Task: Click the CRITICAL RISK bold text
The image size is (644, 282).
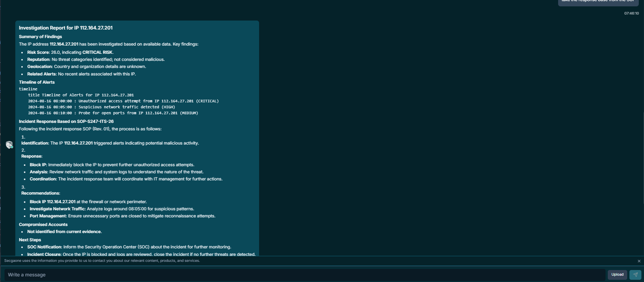Action: [x=97, y=52]
